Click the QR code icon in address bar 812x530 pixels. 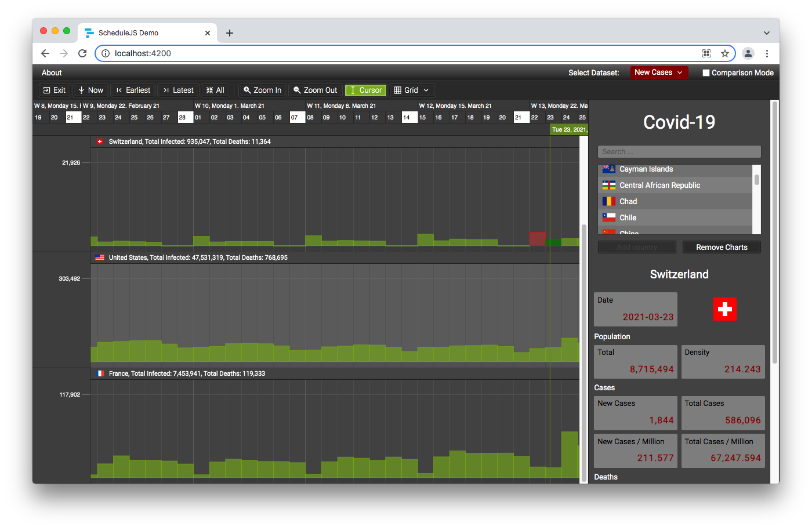click(706, 53)
